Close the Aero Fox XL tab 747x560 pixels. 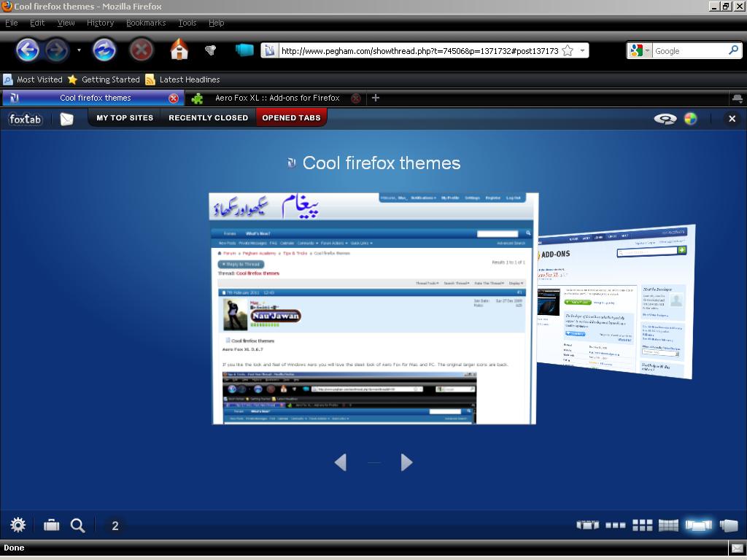tap(355, 98)
